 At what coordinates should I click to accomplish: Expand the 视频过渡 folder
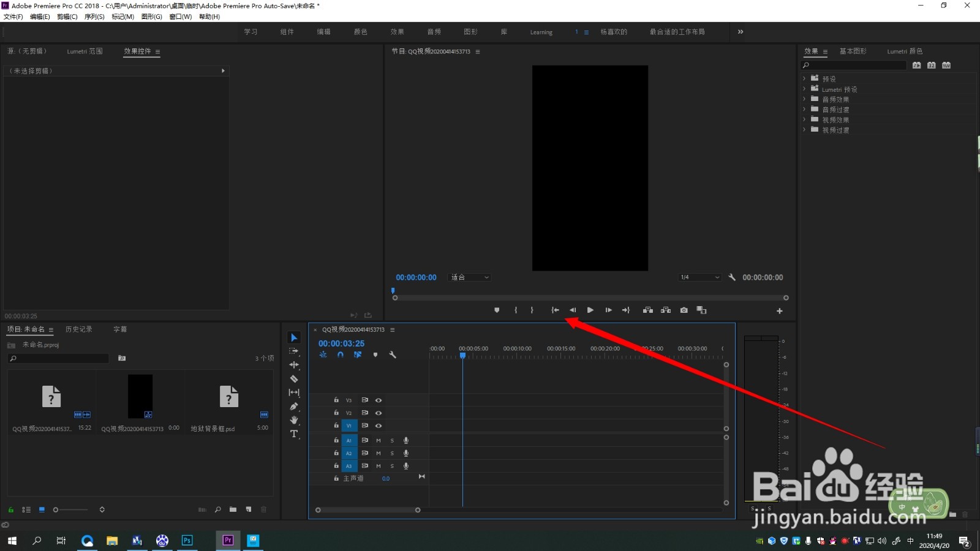pos(804,129)
